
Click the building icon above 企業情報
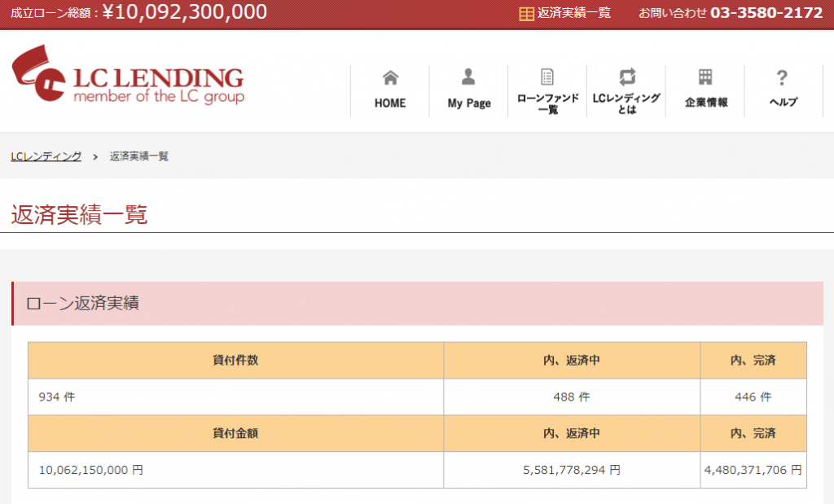point(705,77)
